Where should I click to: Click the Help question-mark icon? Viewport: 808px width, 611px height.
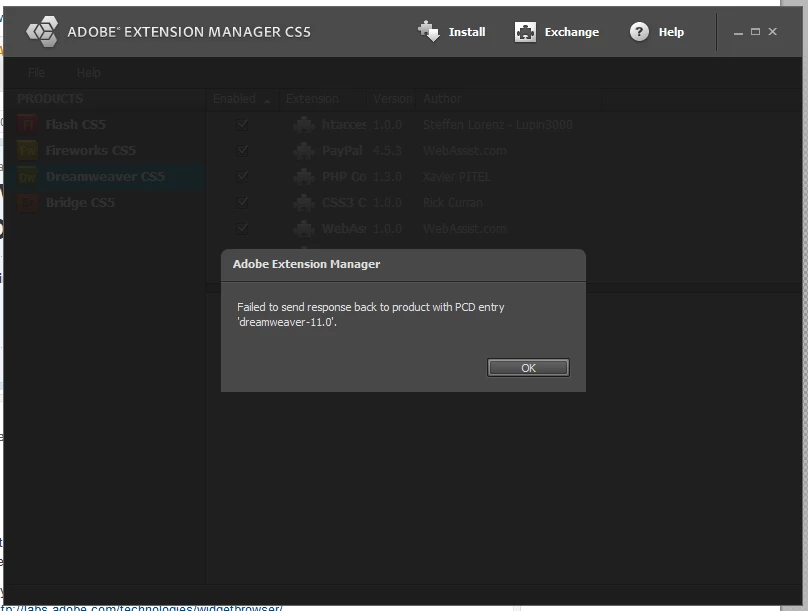pyautogui.click(x=639, y=32)
